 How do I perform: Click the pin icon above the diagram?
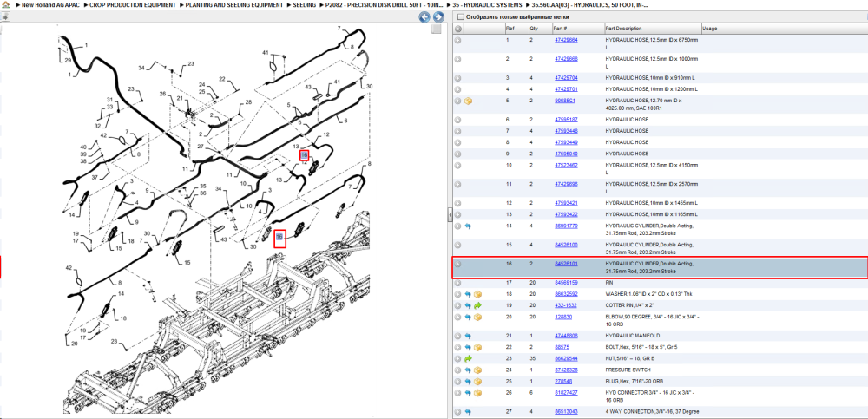(x=5, y=16)
